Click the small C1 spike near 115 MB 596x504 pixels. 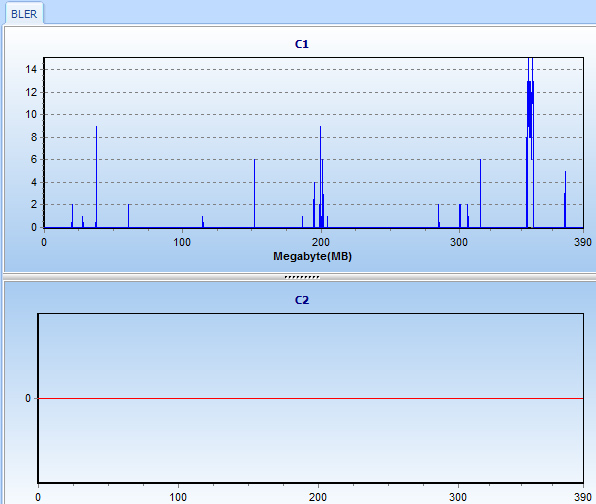click(203, 222)
